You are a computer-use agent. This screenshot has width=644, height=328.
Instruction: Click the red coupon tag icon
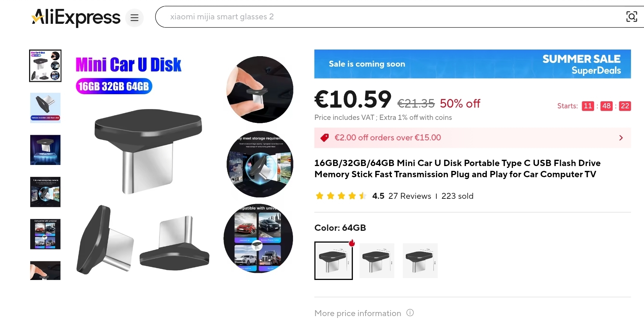tap(325, 138)
